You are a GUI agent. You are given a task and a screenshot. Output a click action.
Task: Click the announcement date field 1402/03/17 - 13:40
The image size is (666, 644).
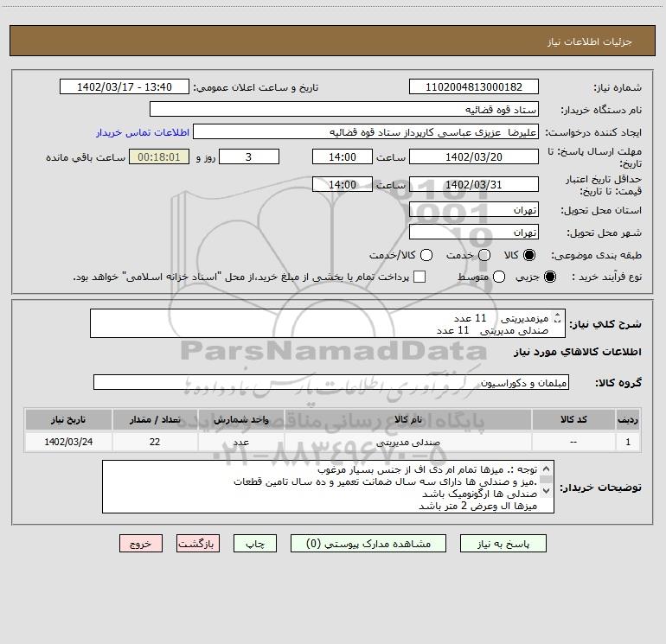coord(124,87)
